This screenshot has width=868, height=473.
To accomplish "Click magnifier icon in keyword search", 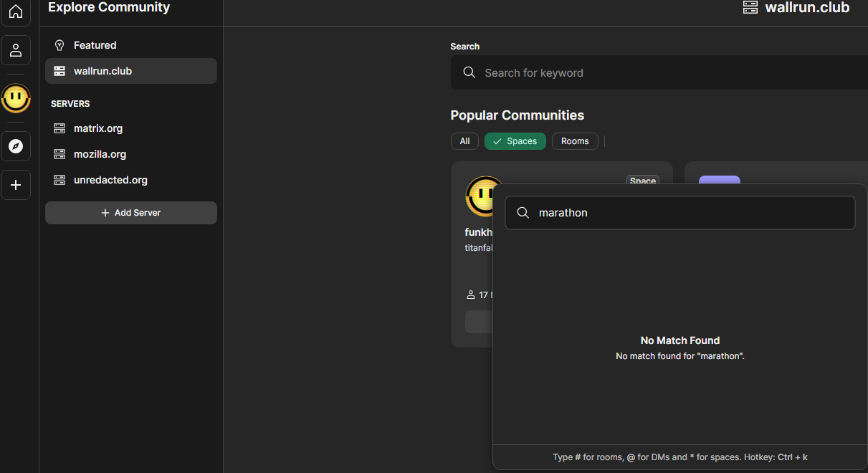I will coord(469,72).
